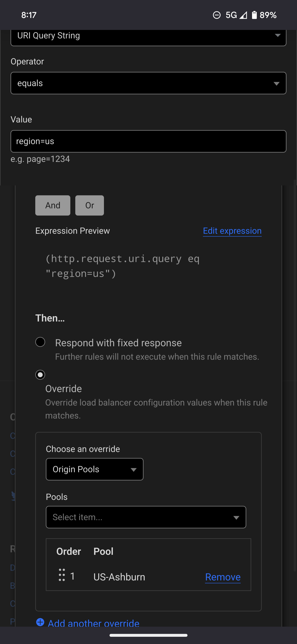Tap the expression preview code block

[122, 266]
